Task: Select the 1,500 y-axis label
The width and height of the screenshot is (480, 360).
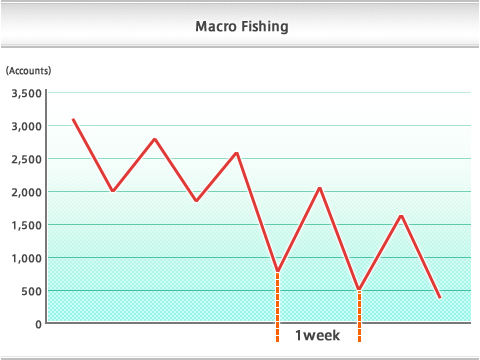Action: (x=27, y=225)
